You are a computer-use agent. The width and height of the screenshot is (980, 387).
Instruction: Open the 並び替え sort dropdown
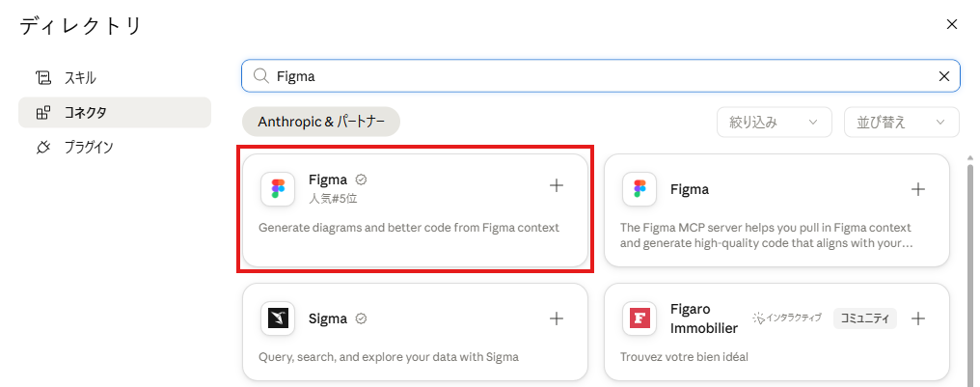(x=901, y=122)
